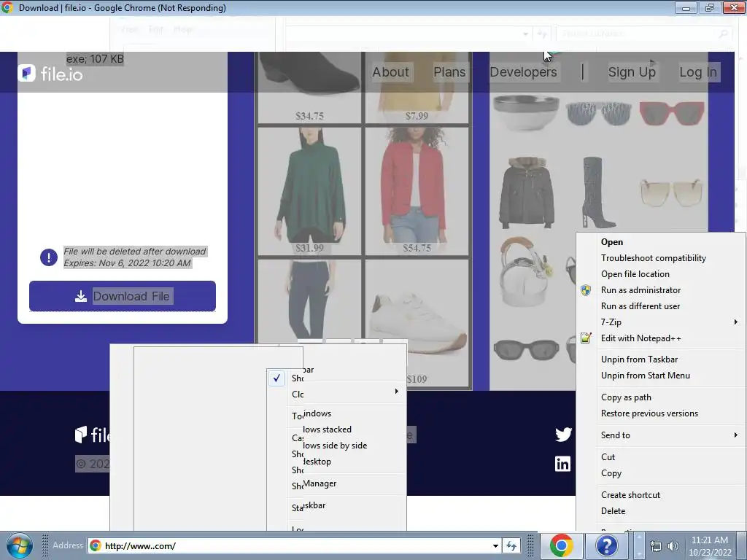Click the beige sunglasses ad thumbnail
The image size is (747, 560).
672,192
